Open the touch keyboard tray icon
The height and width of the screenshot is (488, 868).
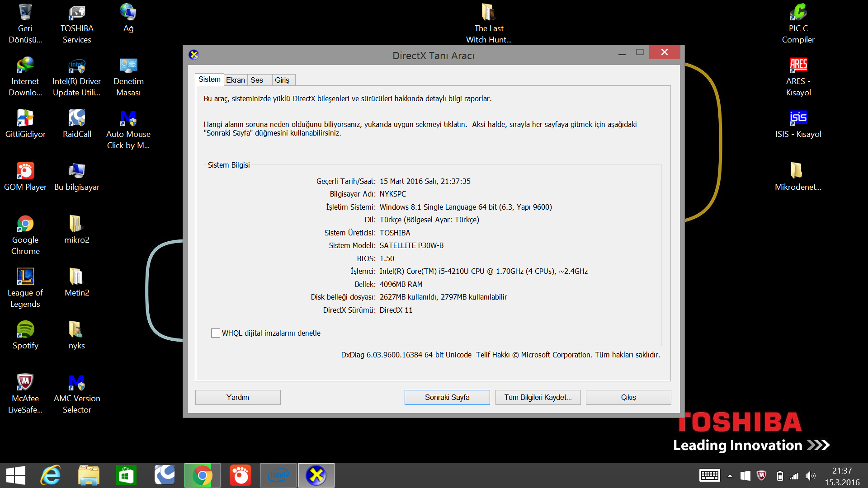coord(710,475)
